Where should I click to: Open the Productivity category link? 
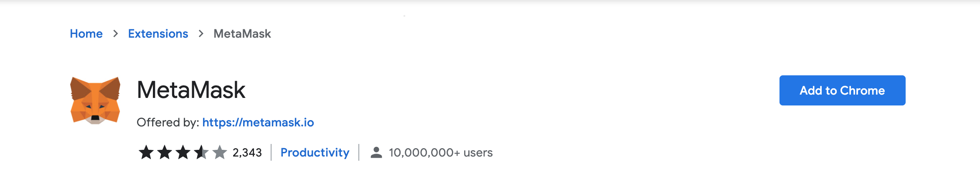point(315,152)
